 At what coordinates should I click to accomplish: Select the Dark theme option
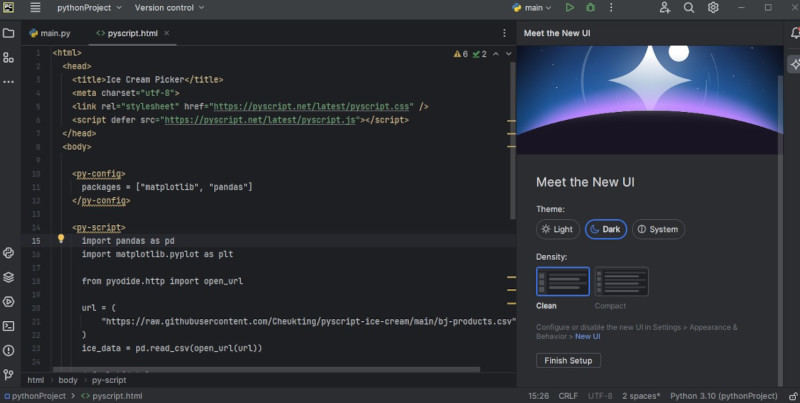[606, 230]
